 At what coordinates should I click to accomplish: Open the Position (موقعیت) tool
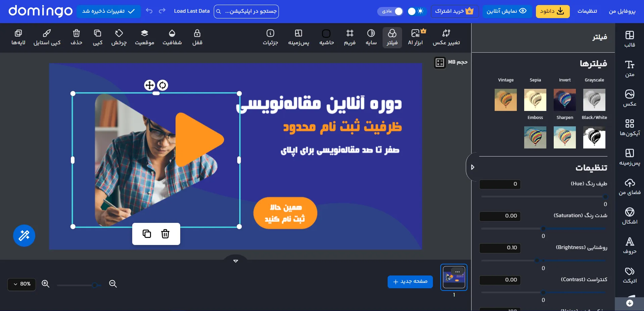click(145, 38)
